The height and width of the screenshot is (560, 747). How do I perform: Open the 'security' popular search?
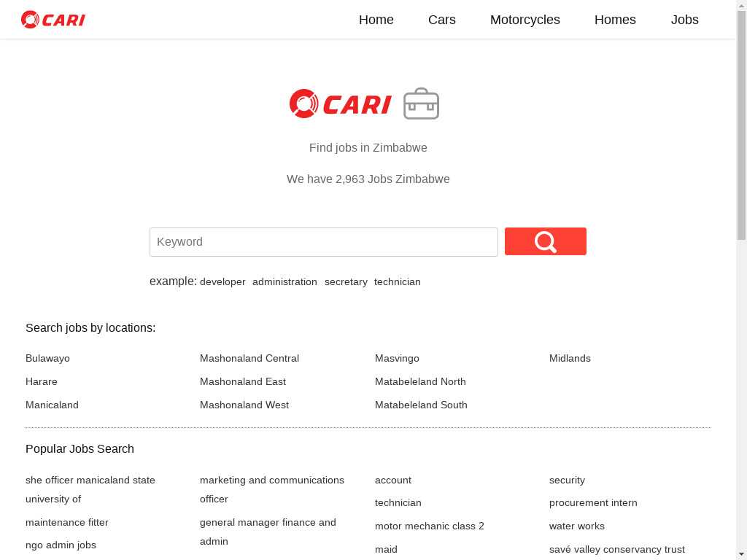pyautogui.click(x=567, y=480)
